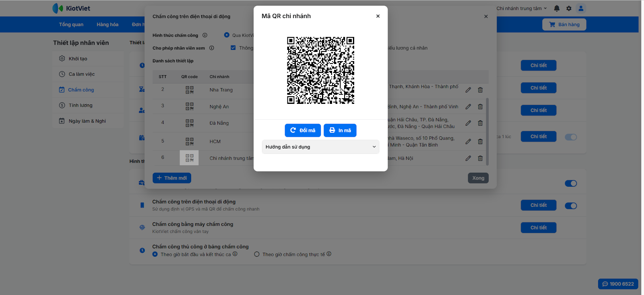644x295 pixels.
Task: Show the QR code for Nha Trang branch
Action: 190,90
